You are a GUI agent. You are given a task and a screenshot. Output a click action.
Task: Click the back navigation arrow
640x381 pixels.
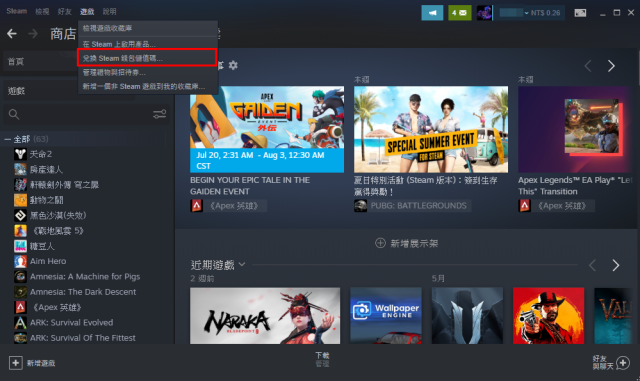12,33
